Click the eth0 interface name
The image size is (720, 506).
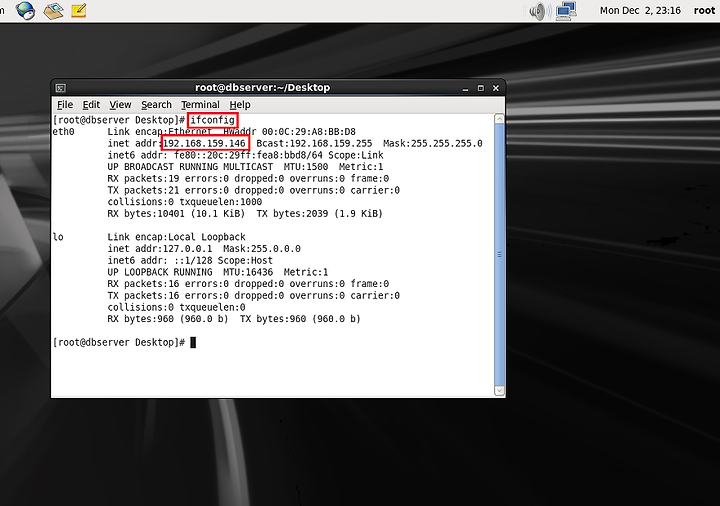click(63, 132)
